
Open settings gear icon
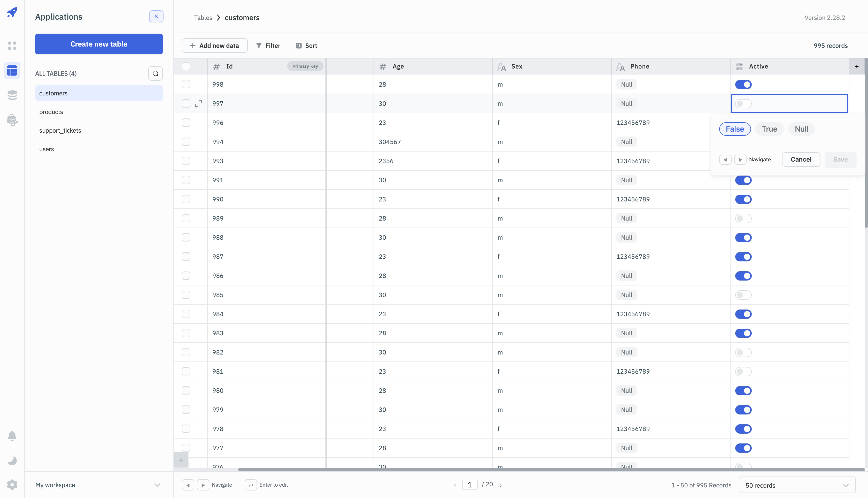tap(12, 485)
